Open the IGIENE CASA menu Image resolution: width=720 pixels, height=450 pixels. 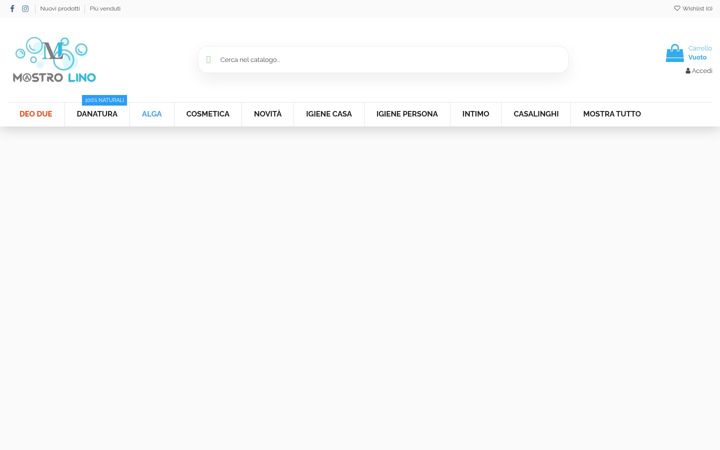pos(329,114)
